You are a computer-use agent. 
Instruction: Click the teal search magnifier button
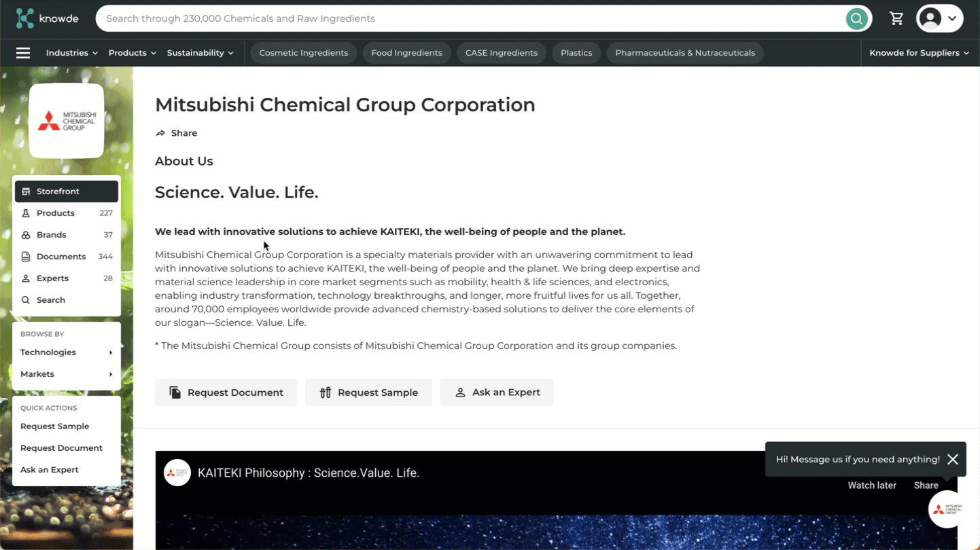click(856, 19)
